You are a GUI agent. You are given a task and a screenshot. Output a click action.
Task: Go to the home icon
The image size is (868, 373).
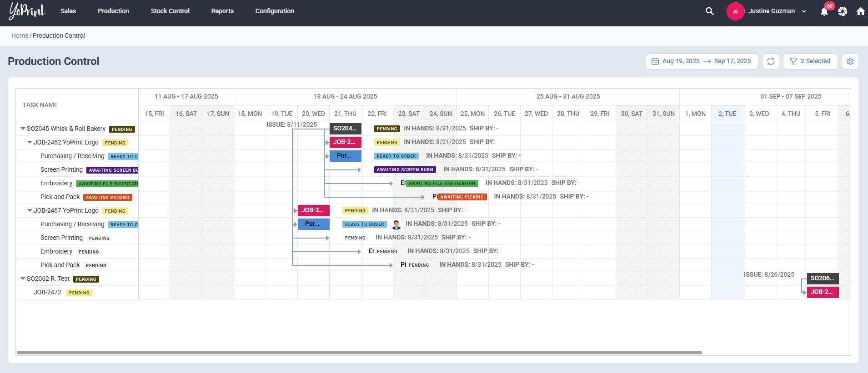860,12
